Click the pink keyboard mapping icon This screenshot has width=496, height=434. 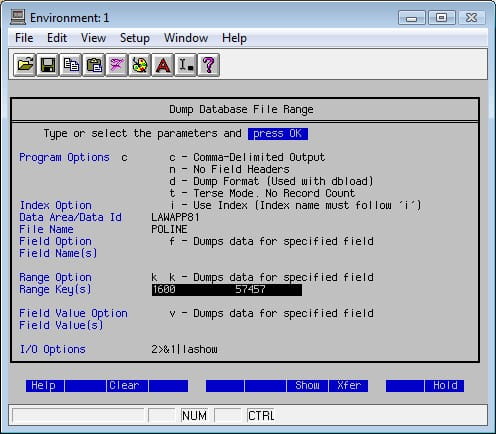117,65
